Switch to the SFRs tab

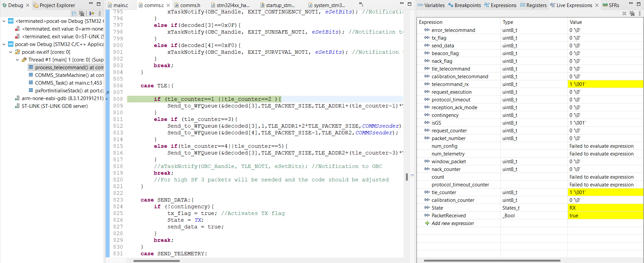(611, 5)
